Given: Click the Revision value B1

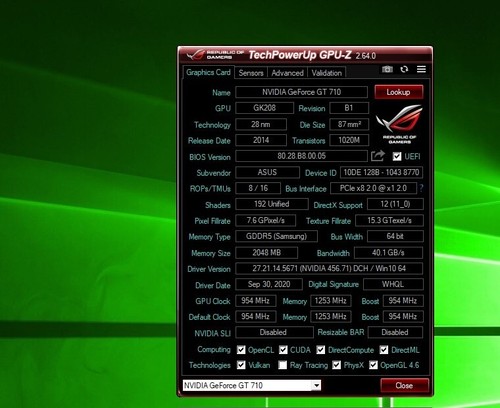Looking at the screenshot, I should (349, 108).
